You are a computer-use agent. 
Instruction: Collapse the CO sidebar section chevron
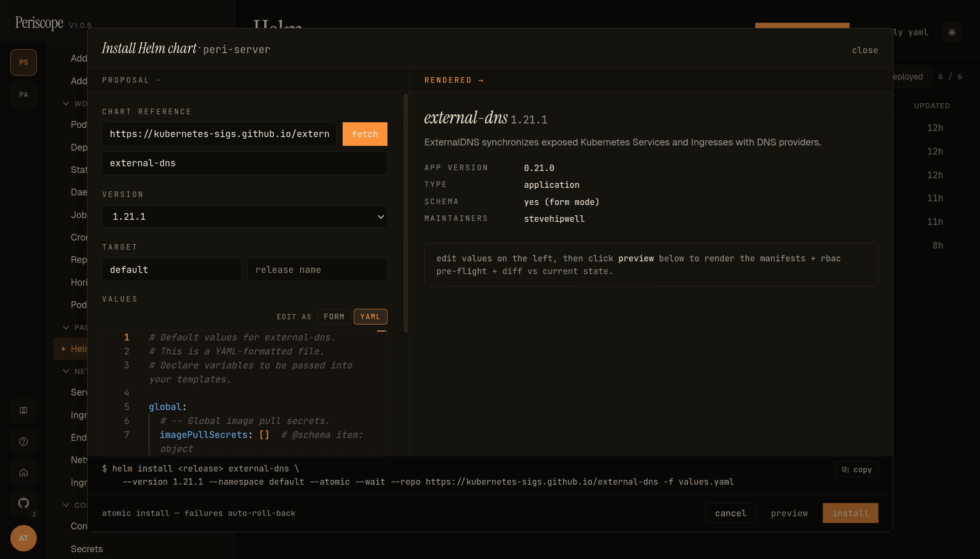tap(66, 505)
